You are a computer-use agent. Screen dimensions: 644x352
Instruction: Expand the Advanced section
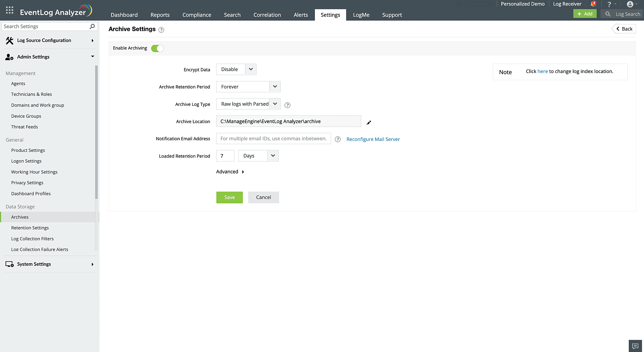click(x=230, y=171)
